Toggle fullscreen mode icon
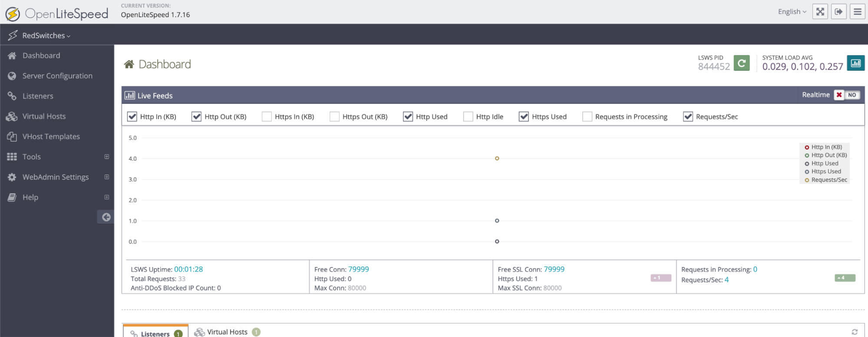Image resolution: width=868 pixels, height=337 pixels. [820, 12]
